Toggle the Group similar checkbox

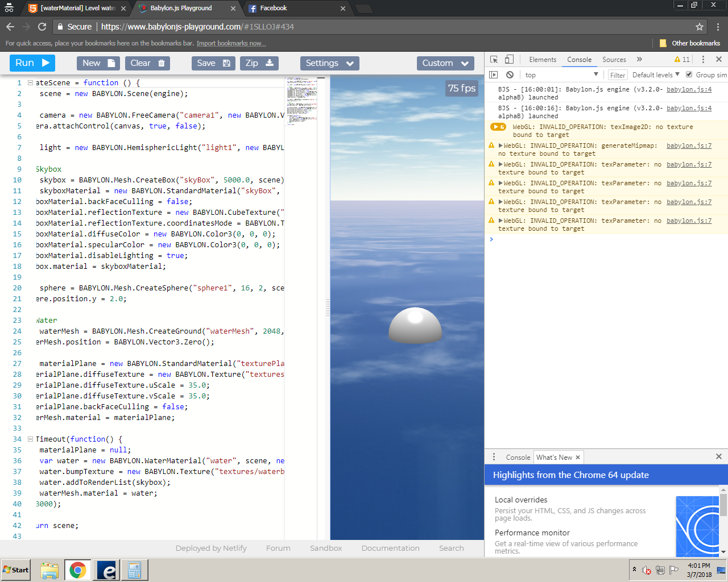pos(689,74)
